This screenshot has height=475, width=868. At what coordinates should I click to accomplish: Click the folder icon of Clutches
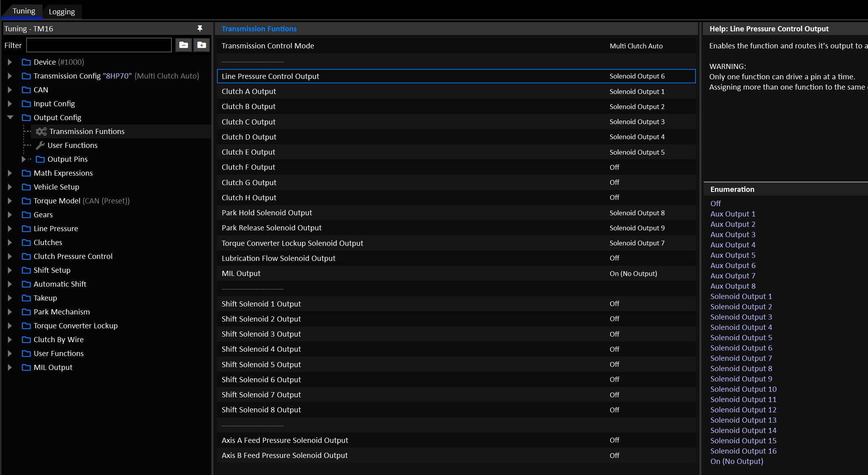26,242
